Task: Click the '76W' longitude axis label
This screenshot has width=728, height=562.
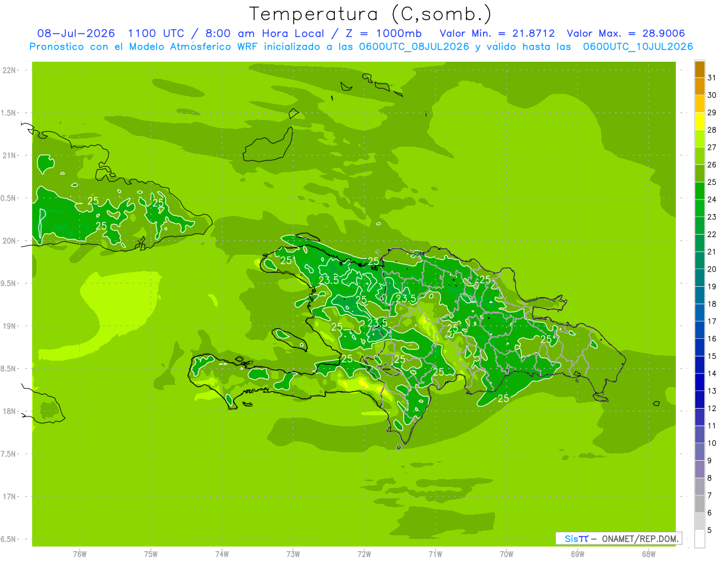Action: (x=79, y=554)
